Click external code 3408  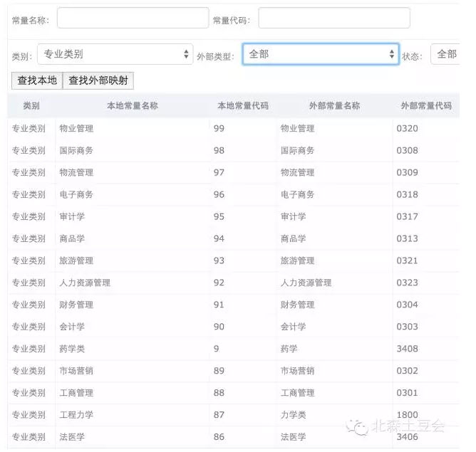pyautogui.click(x=407, y=349)
